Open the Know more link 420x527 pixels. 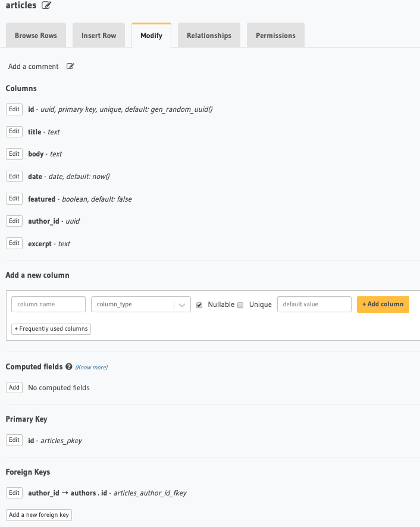coord(91,367)
